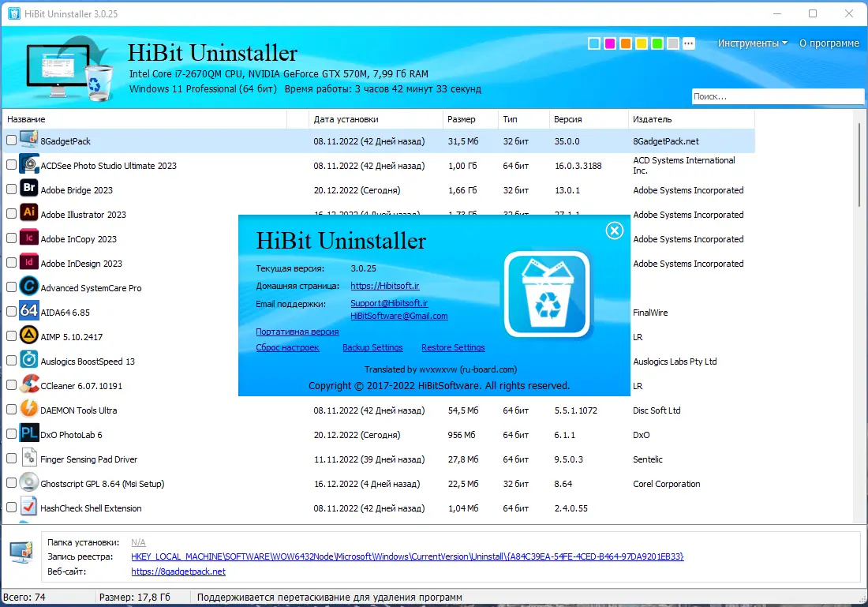Click the Advanced SystemCare Pro icon
This screenshot has width=868, height=607.
(29, 287)
